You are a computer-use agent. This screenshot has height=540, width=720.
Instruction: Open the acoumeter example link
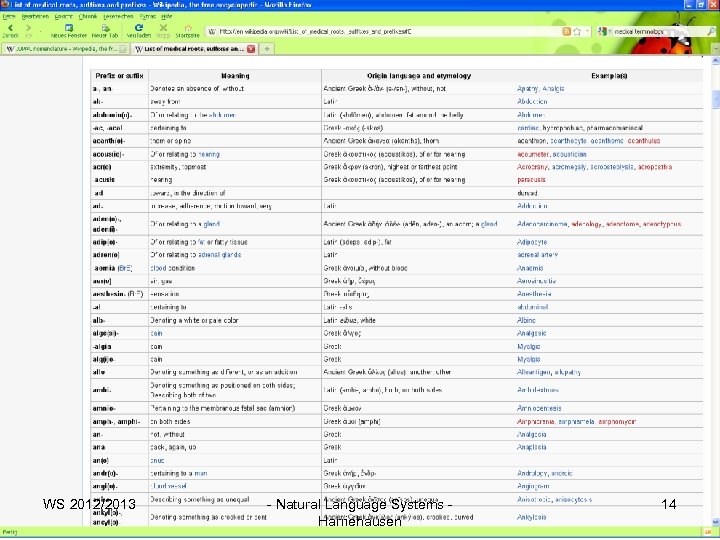coord(533,154)
